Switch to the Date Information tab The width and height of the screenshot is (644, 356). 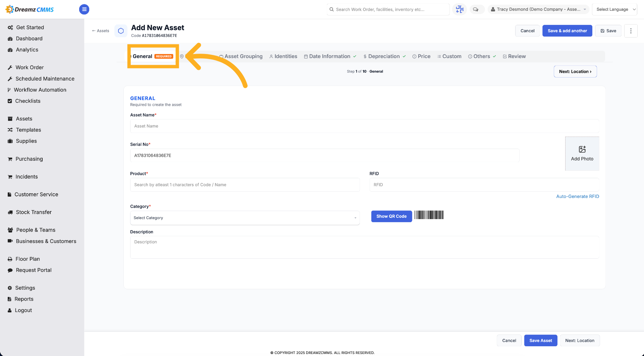tap(330, 56)
